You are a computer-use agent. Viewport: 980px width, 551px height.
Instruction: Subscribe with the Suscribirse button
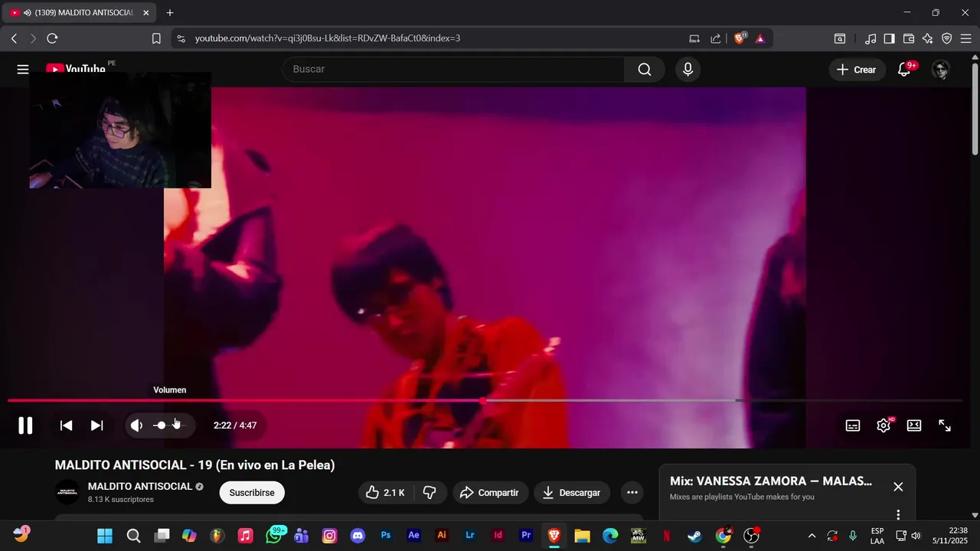252,493
